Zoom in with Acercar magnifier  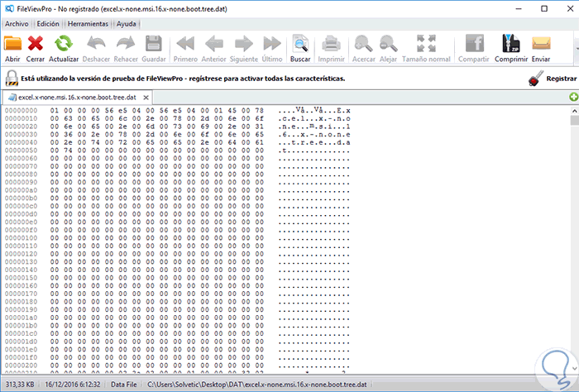[363, 44]
